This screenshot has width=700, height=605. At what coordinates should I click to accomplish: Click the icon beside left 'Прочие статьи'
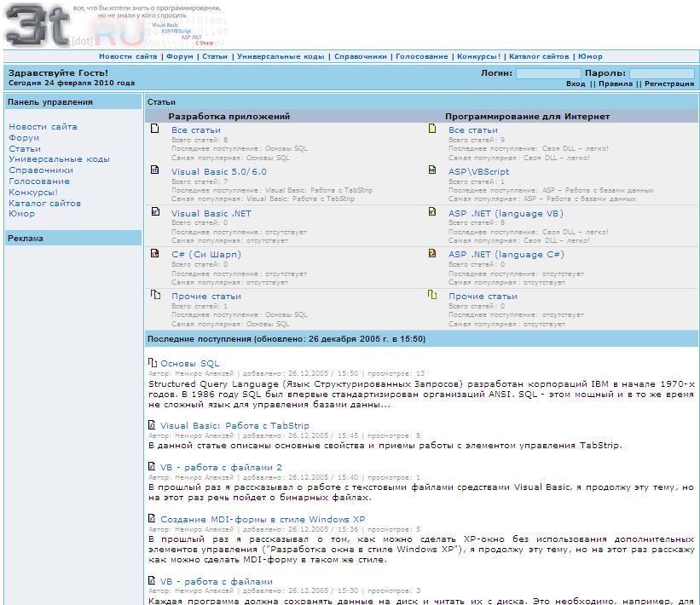pyautogui.click(x=155, y=295)
